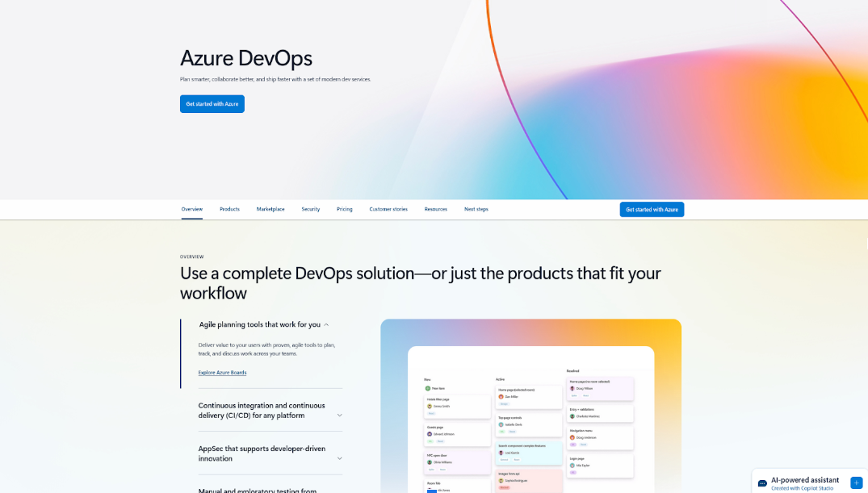Click the Created with Copilot Studio text
Image resolution: width=868 pixels, height=493 pixels.
(802, 489)
